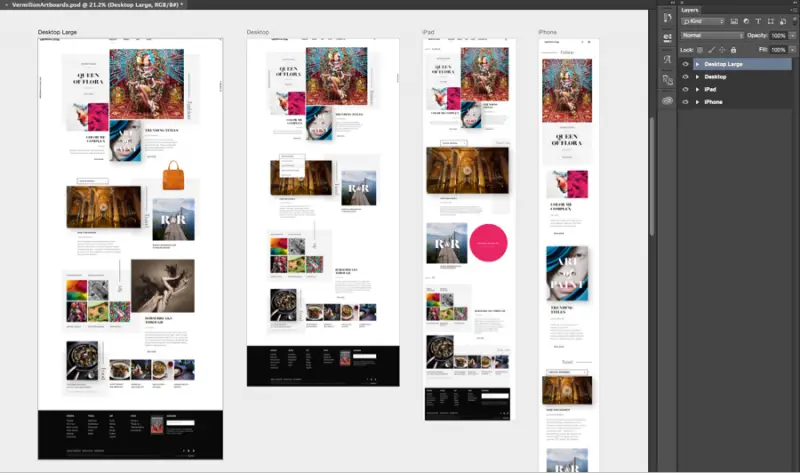This screenshot has width=800, height=473.
Task: Click the pixel layer filter icon
Action: [734, 21]
